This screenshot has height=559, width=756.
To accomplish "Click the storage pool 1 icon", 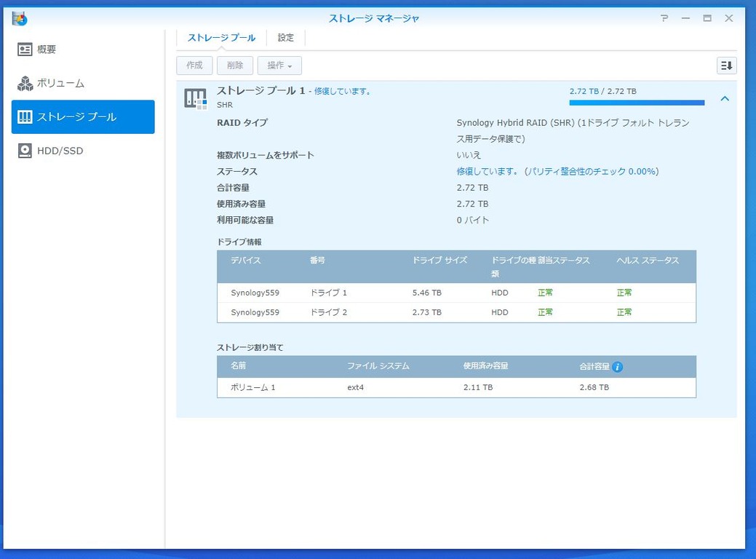I will pyautogui.click(x=195, y=98).
